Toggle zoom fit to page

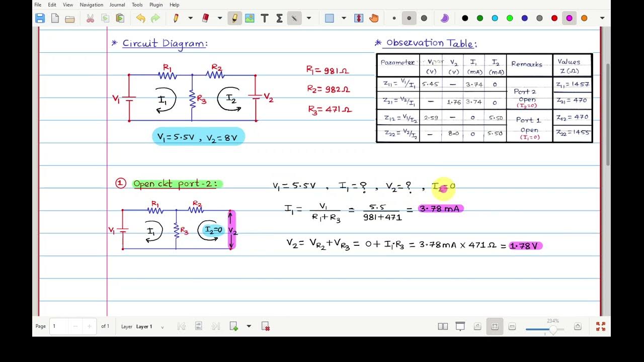point(495,326)
